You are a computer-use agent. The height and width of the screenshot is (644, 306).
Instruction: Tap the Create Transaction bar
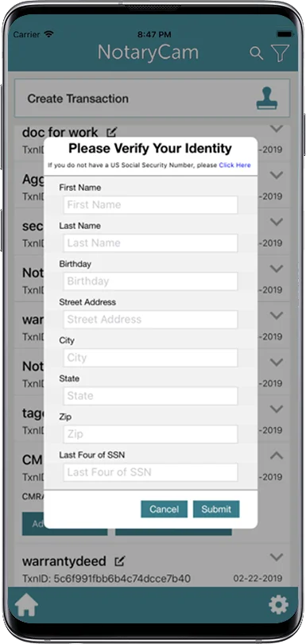click(x=152, y=98)
